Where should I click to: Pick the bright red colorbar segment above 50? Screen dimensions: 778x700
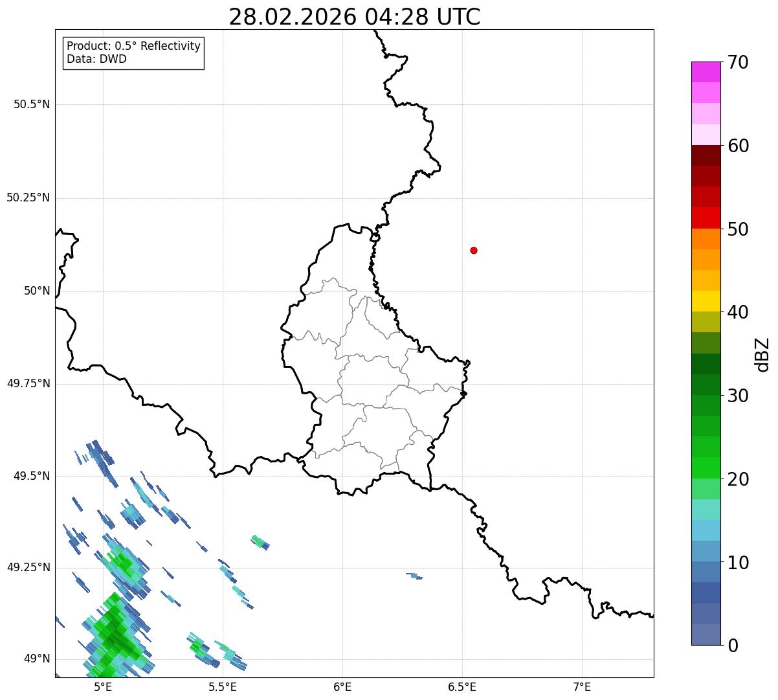pos(706,218)
